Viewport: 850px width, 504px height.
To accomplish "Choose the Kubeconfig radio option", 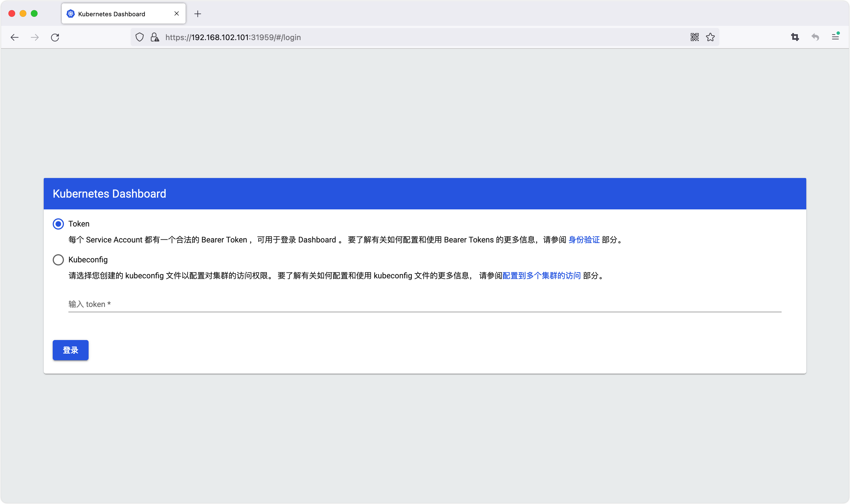I will point(58,260).
